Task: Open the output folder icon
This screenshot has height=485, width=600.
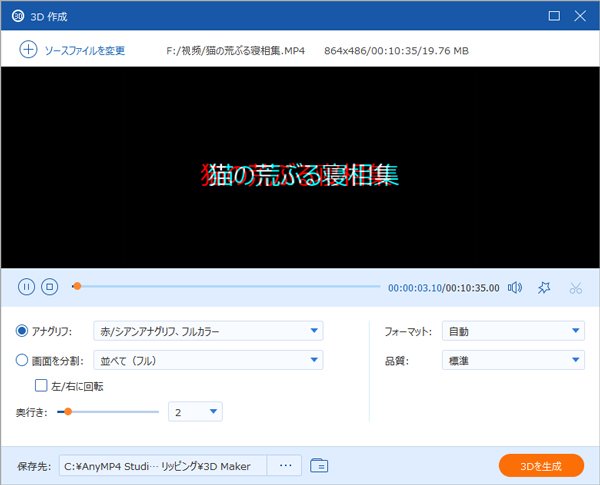Action: click(x=319, y=465)
